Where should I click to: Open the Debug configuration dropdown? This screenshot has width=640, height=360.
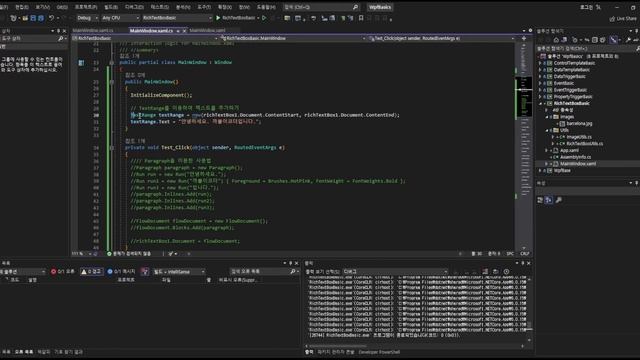pos(87,18)
